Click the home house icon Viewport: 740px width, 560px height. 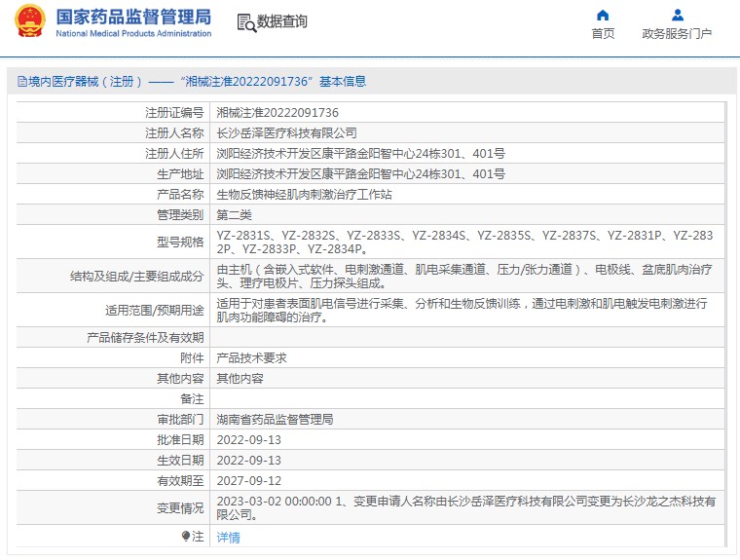[603, 16]
